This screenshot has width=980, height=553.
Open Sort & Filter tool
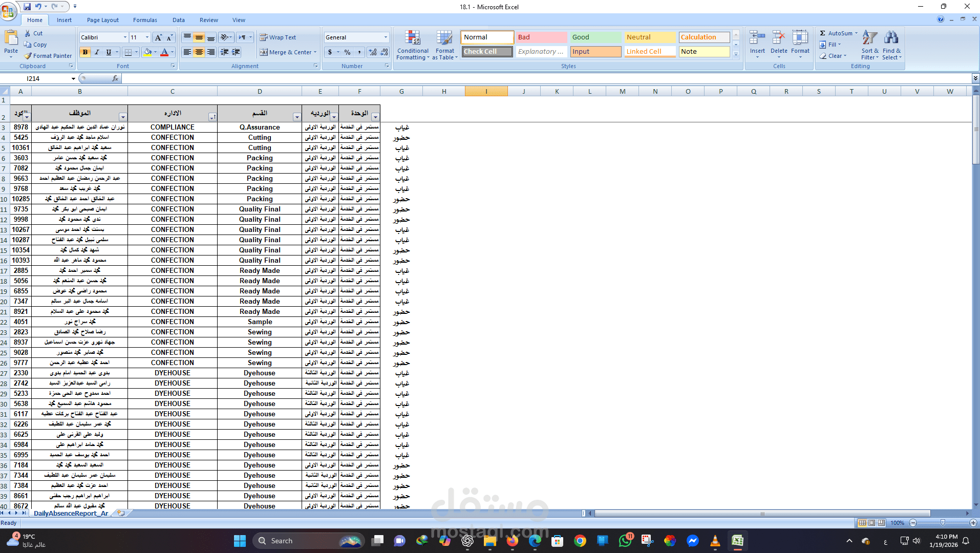tap(869, 45)
